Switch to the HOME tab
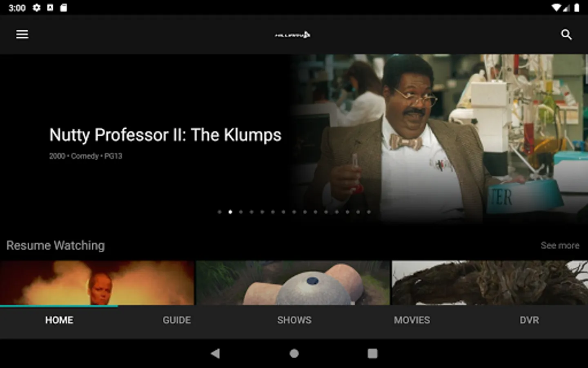This screenshot has height=368, width=588. pyautogui.click(x=59, y=320)
